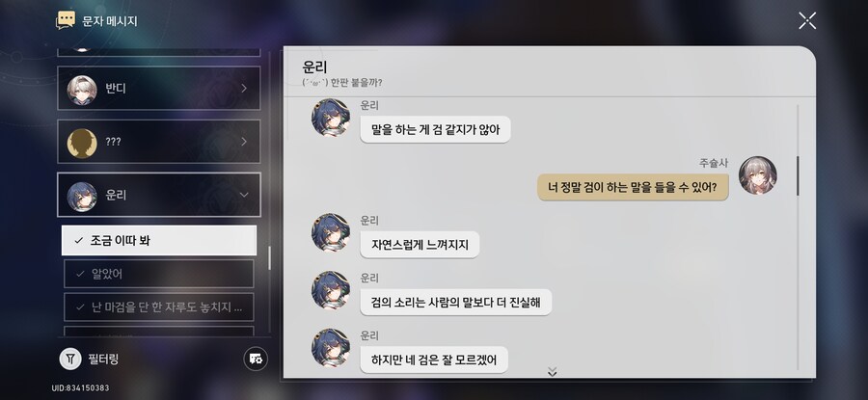Expand the 반디 conversation chevron
868x400 pixels.
pyautogui.click(x=244, y=89)
